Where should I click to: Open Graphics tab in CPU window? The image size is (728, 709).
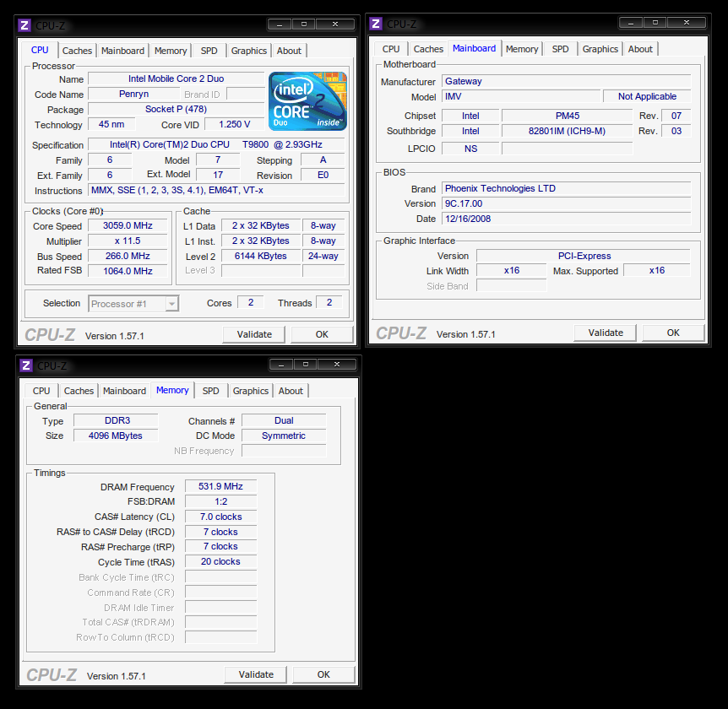[249, 51]
